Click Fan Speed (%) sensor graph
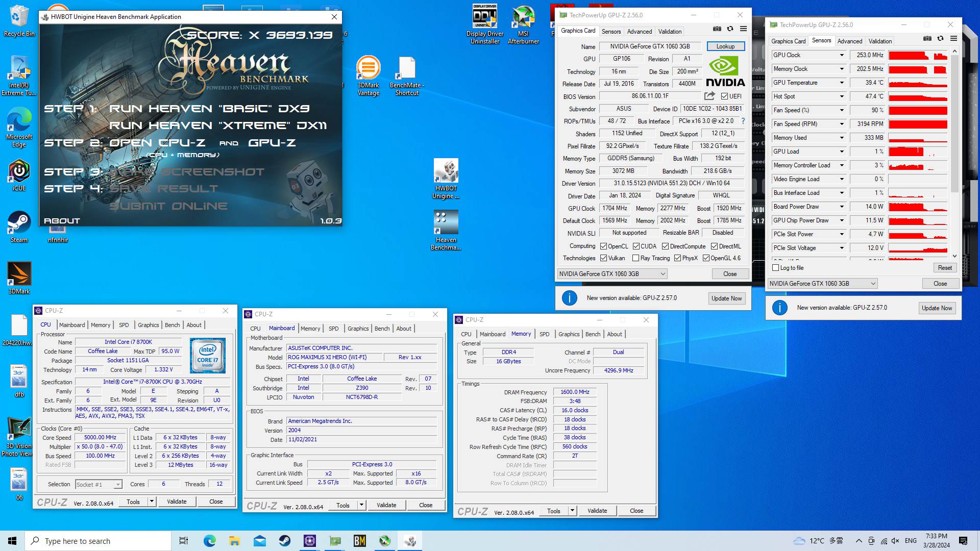Image resolution: width=980 pixels, height=551 pixels. 917,110
